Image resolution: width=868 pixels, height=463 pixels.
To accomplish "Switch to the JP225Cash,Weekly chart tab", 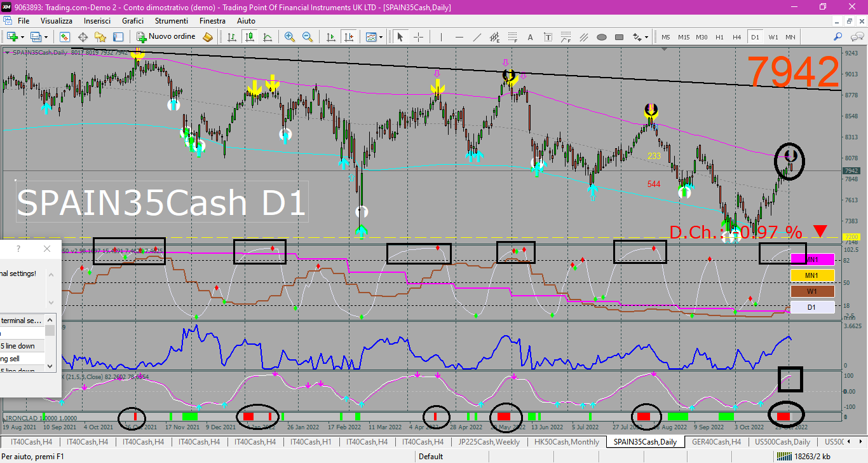I will [x=489, y=441].
